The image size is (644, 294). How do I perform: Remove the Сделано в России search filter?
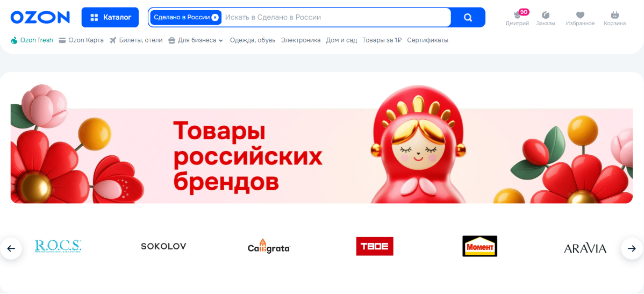tap(215, 17)
